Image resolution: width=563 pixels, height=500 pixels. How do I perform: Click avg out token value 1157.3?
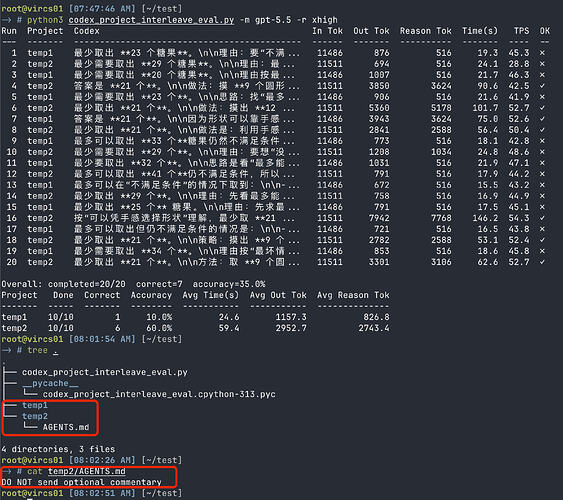tap(291, 317)
